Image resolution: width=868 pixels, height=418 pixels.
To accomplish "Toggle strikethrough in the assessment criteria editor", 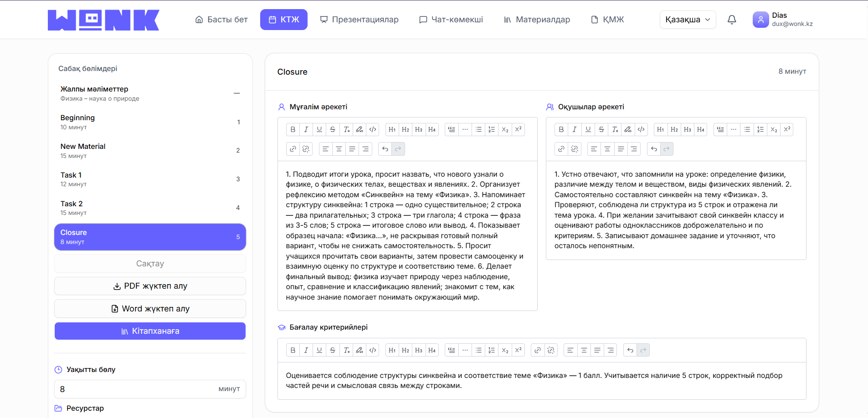I will [x=333, y=350].
